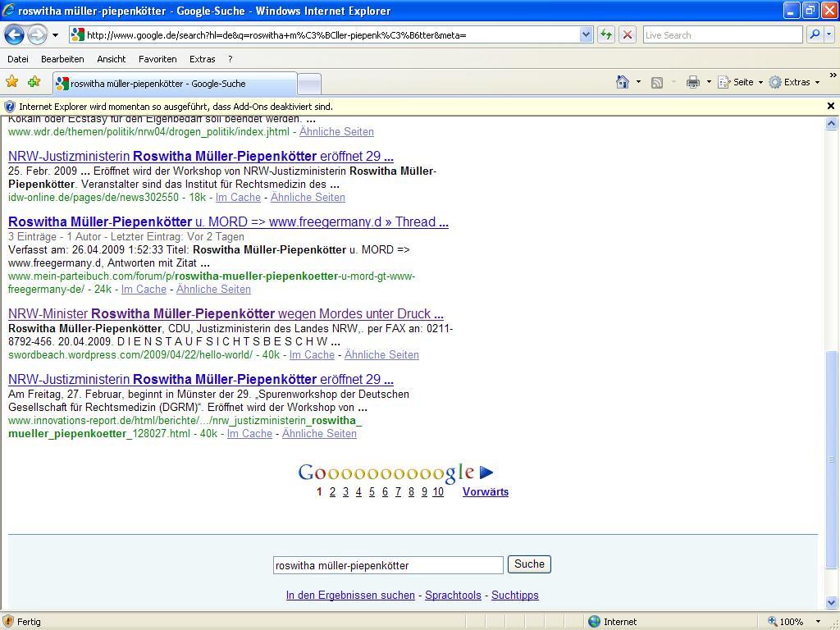The width and height of the screenshot is (840, 630).
Task: Open the Ansicht menu
Action: coord(112,59)
